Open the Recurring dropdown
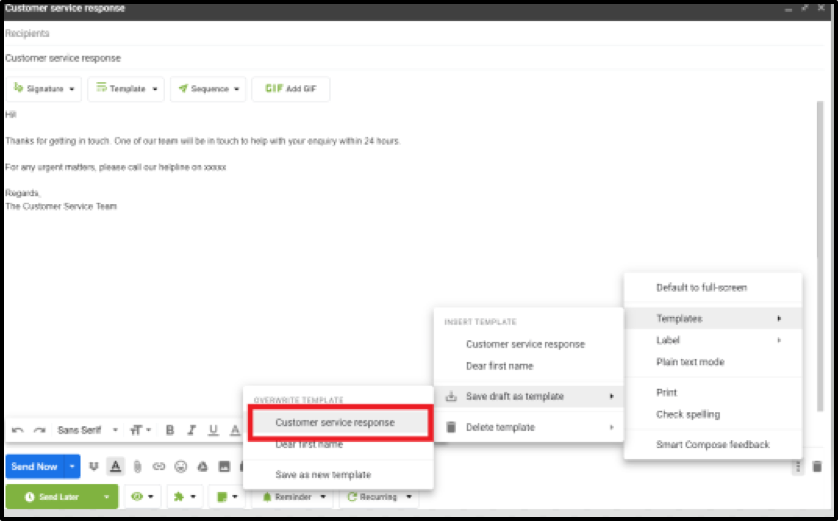 379,496
